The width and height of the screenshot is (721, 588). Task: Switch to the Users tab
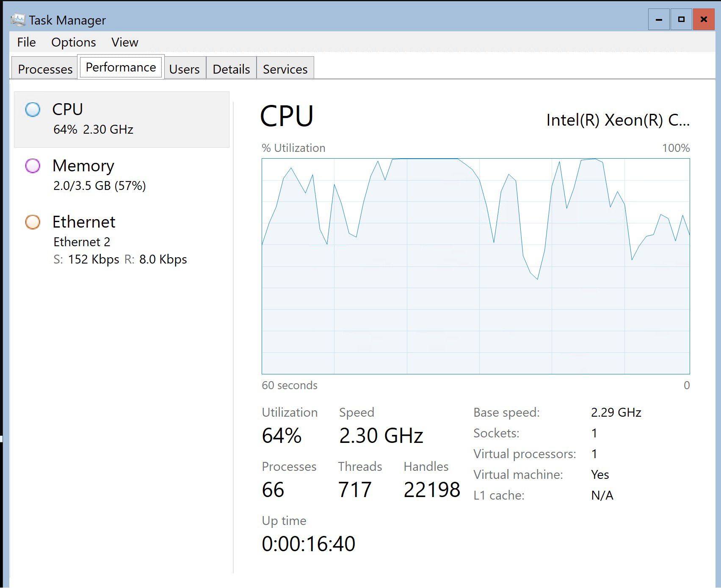[184, 69]
